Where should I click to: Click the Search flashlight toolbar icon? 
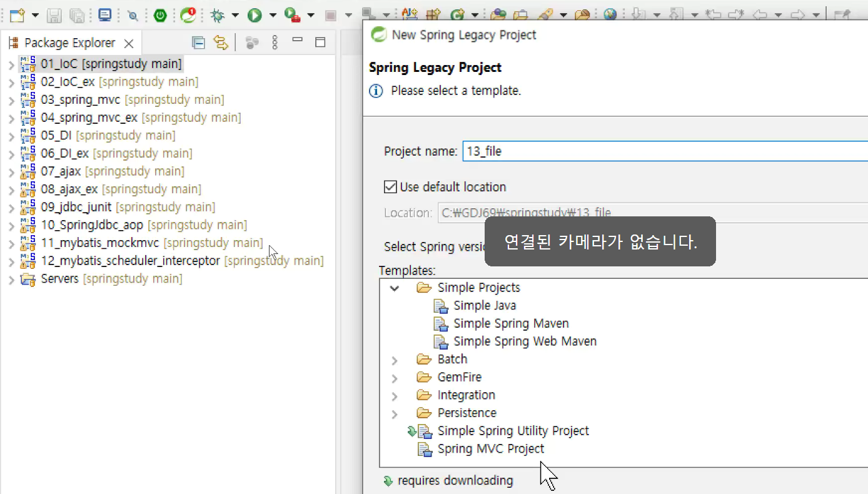pos(546,15)
